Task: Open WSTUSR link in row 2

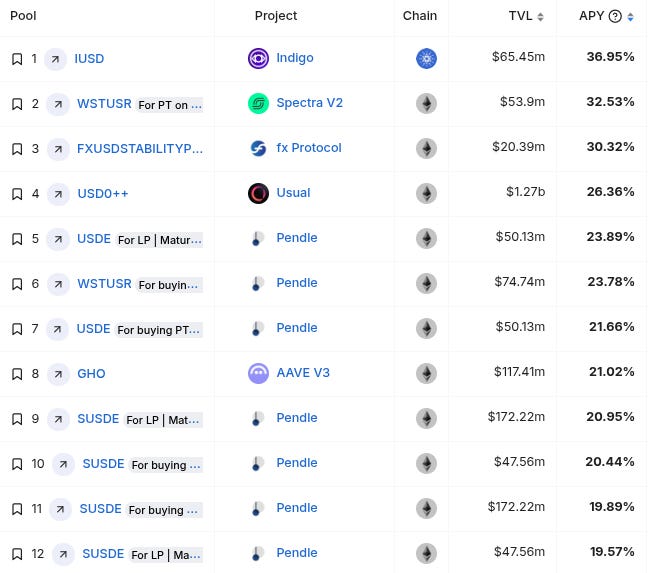Action: 104,104
